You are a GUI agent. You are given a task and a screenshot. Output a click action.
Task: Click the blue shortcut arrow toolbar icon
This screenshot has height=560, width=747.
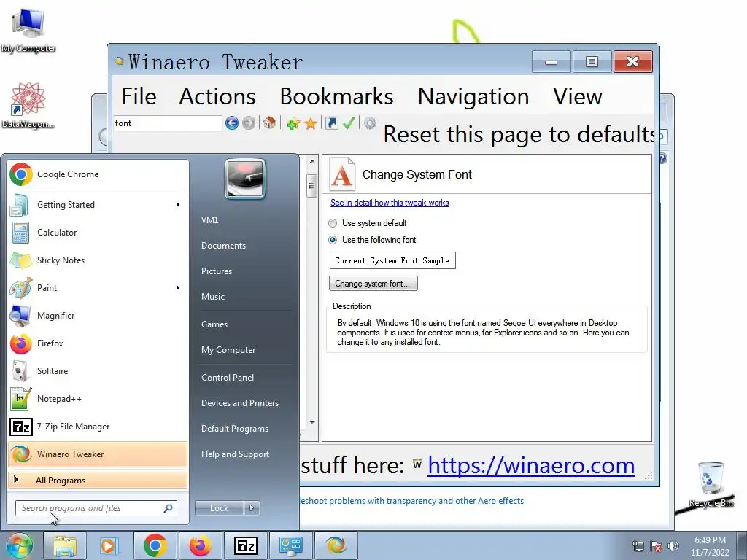pyautogui.click(x=332, y=123)
